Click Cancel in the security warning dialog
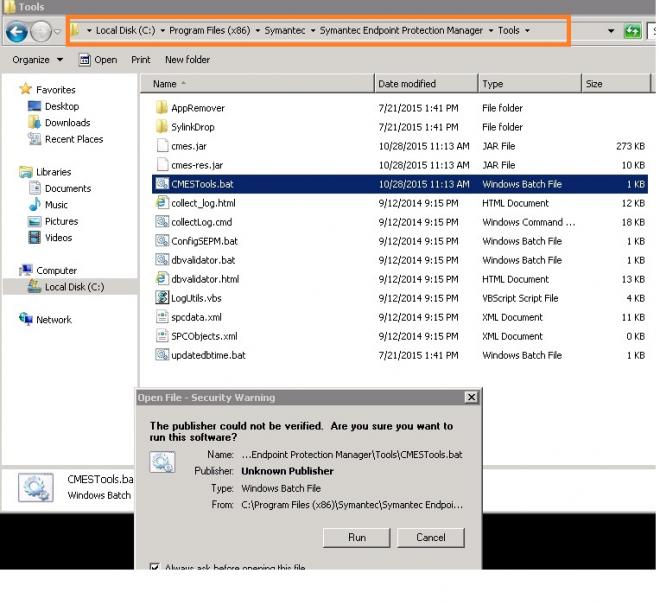 point(431,538)
